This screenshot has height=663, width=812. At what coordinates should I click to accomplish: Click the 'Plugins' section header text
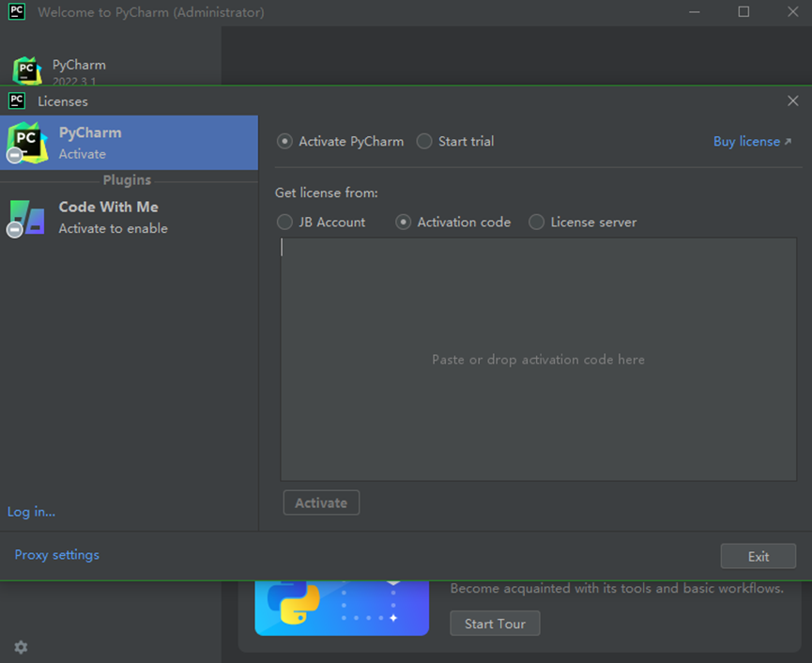pyautogui.click(x=127, y=179)
